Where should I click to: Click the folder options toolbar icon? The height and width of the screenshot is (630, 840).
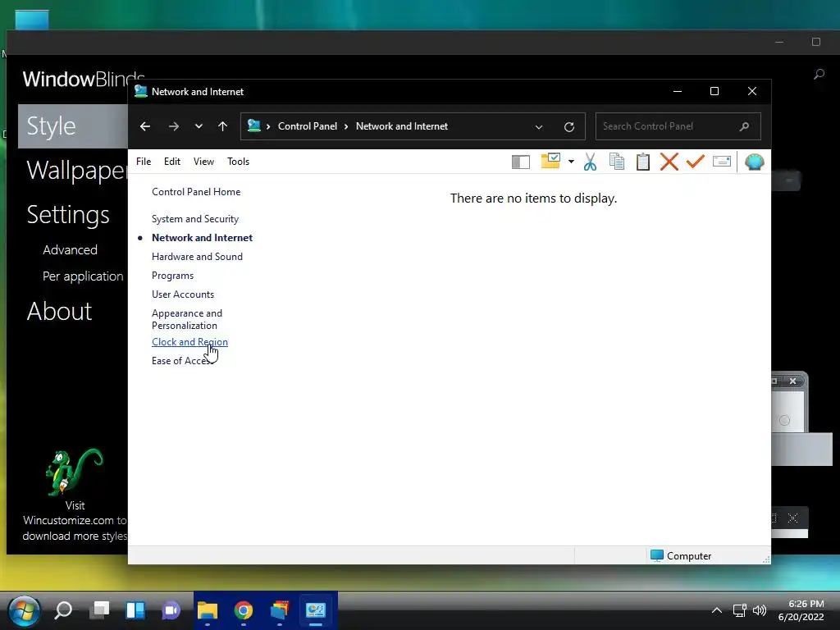tap(550, 161)
